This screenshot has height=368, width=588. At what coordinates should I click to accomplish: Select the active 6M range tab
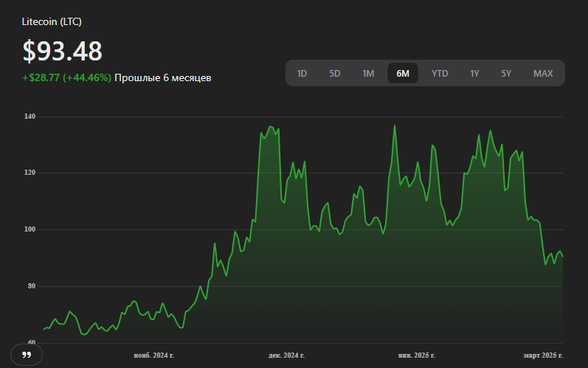[x=403, y=74]
